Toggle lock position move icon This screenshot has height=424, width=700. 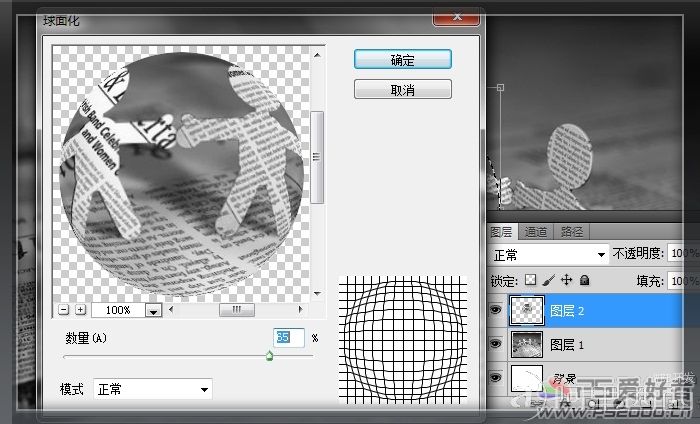[x=567, y=280]
